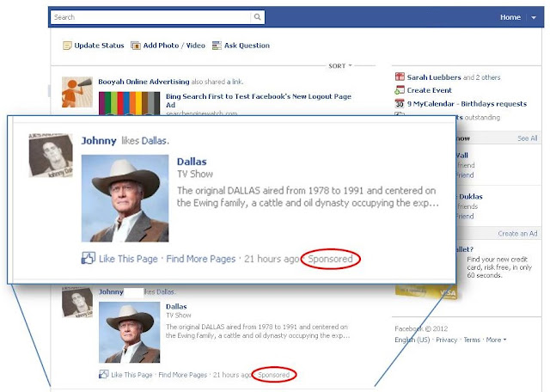Click Create an Ad link
The width and height of the screenshot is (550, 392).
pyautogui.click(x=517, y=233)
